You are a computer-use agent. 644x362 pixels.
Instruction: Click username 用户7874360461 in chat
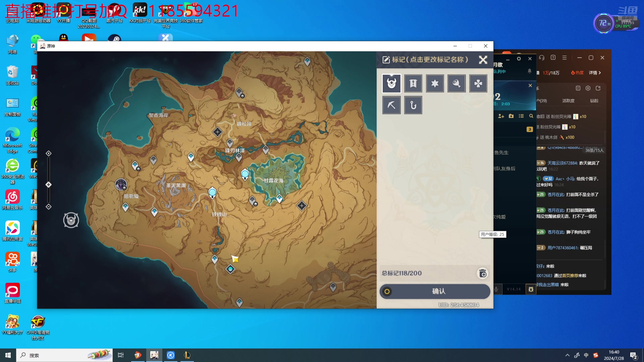coord(562,248)
